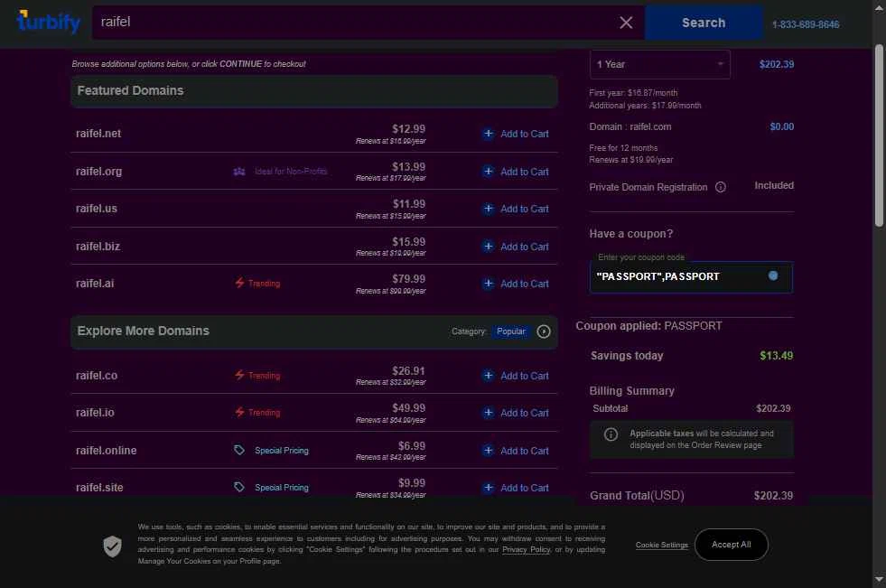Viewport: 886px width, 588px height.
Task: Add to Cart link for raifel.co
Action: (x=525, y=376)
